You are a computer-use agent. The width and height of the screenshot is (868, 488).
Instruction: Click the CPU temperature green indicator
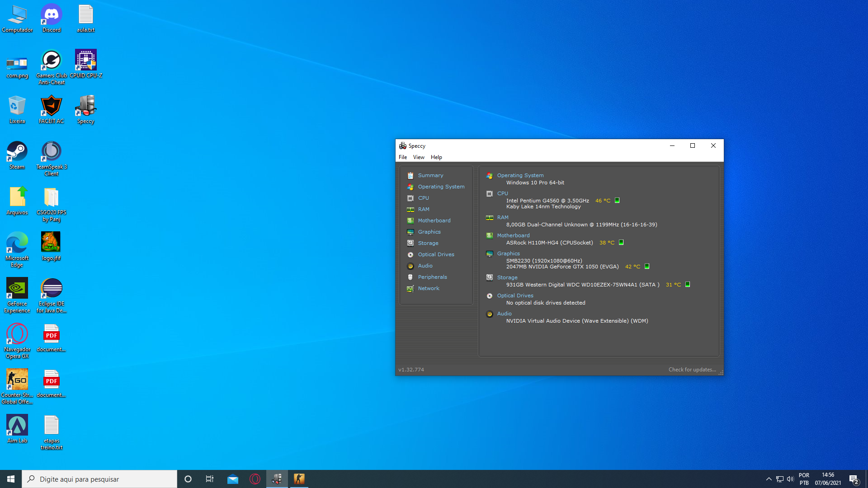tap(617, 200)
